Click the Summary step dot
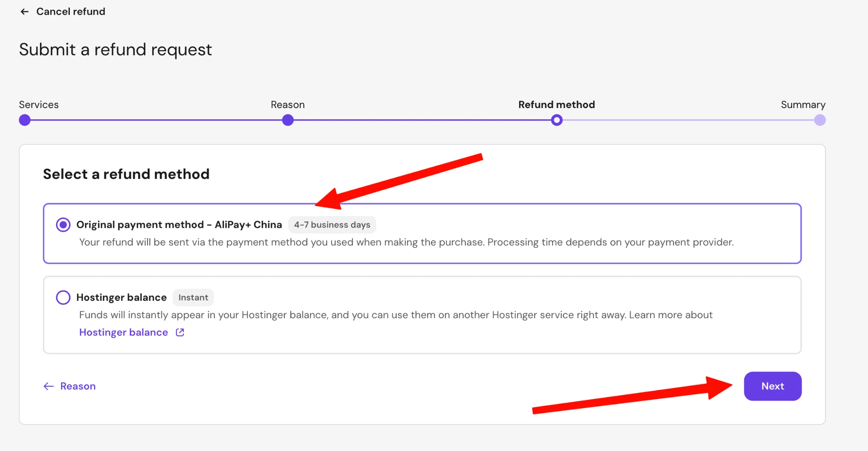Viewport: 868px width, 451px height. [820, 120]
